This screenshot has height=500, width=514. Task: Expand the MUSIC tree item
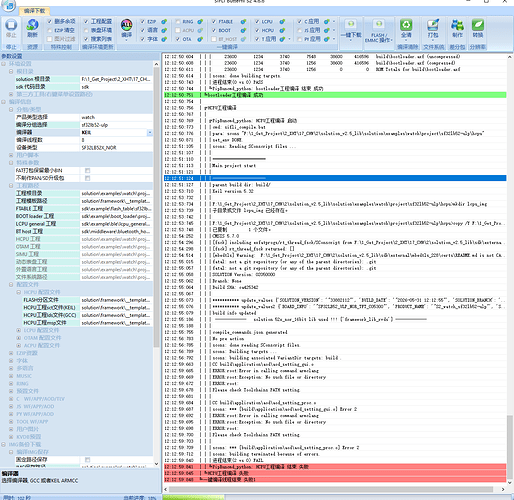[11, 376]
